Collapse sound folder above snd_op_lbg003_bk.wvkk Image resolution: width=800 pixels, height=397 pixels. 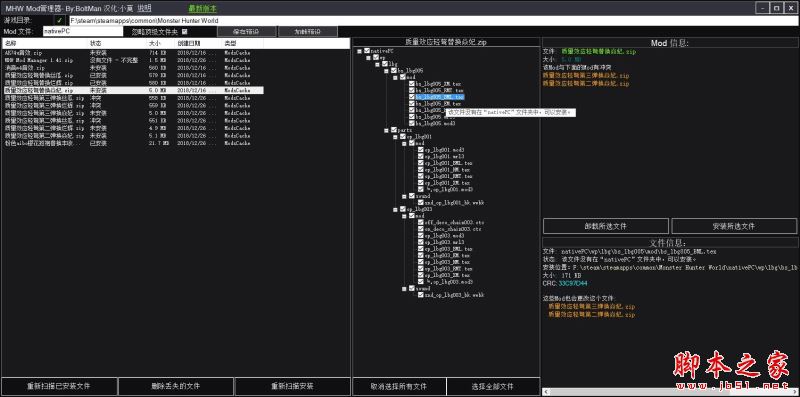404,288
